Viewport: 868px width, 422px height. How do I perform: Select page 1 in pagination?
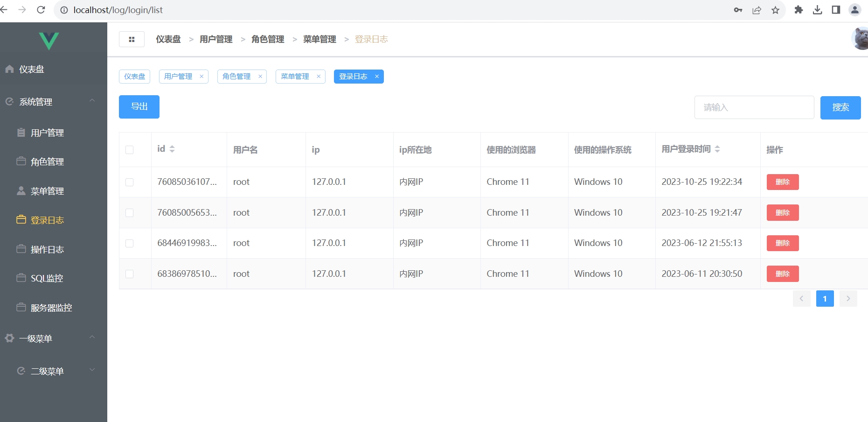pyautogui.click(x=825, y=299)
